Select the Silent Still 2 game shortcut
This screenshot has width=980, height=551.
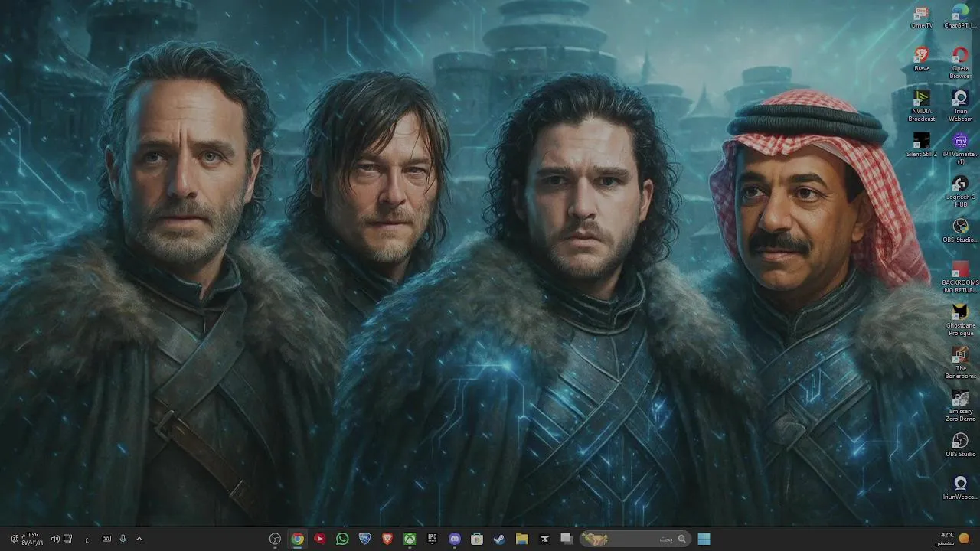921,145
